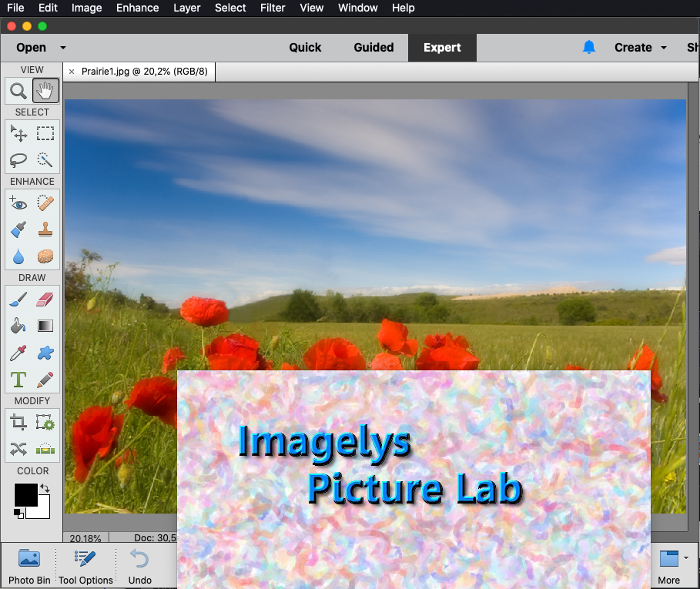Select the Color Picker eyedropper tool
This screenshot has height=589, width=700.
[18, 353]
